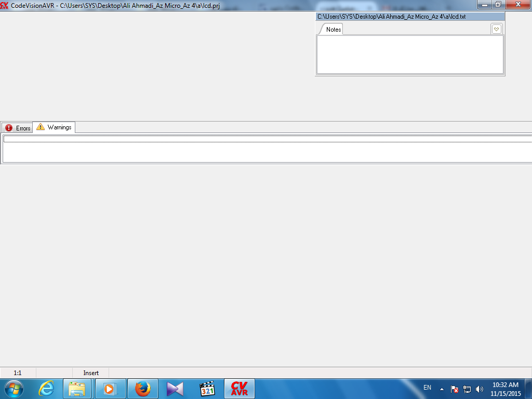Select the Notes tab
The image size is (532, 399).
point(333,30)
